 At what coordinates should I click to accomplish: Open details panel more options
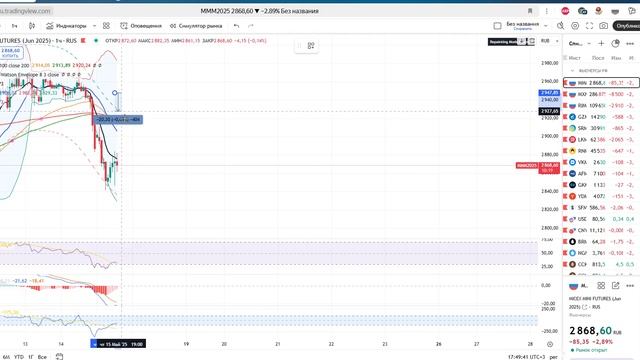[x=630, y=285]
